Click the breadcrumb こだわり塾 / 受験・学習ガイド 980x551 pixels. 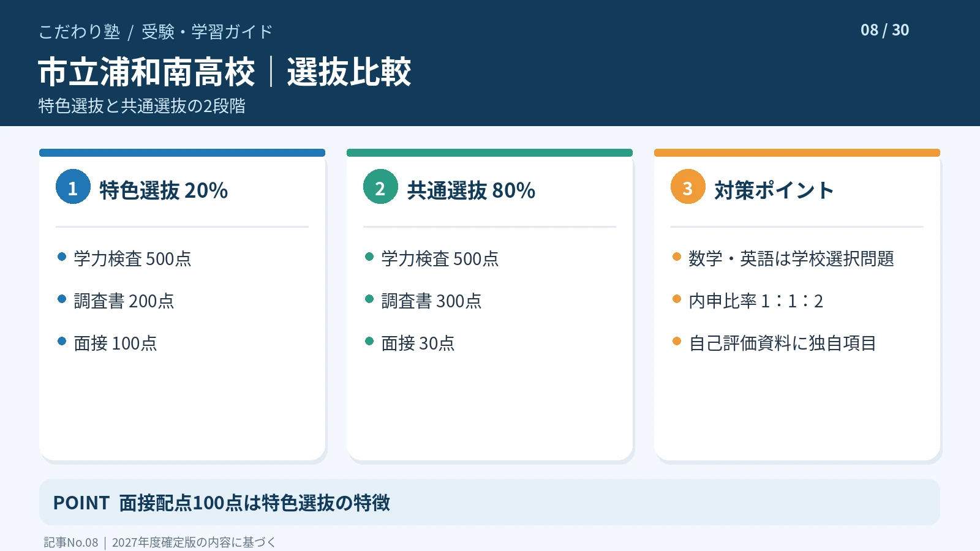point(156,32)
